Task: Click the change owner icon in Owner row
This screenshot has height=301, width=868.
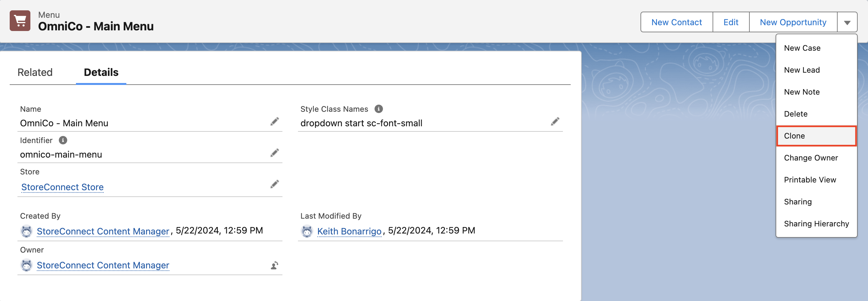Action: (275, 265)
